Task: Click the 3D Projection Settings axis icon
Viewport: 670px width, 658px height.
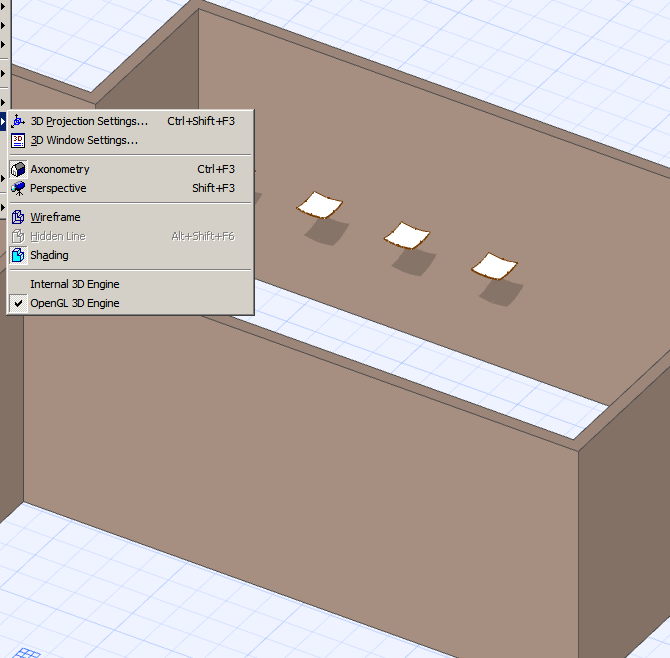Action: 18,121
